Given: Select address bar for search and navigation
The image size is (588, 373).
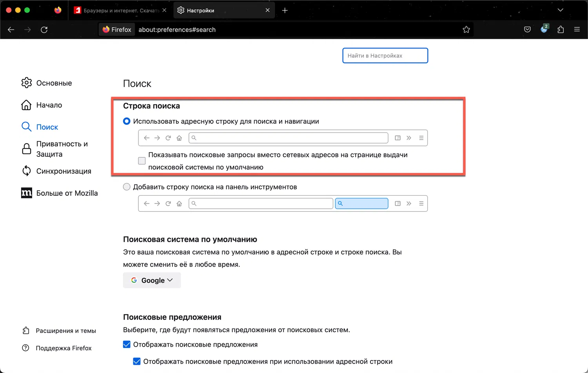Looking at the screenshot, I should tap(127, 122).
